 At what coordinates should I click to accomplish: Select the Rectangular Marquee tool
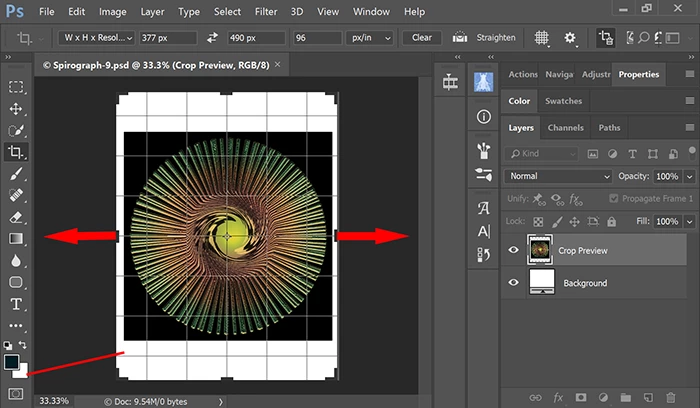[16, 87]
